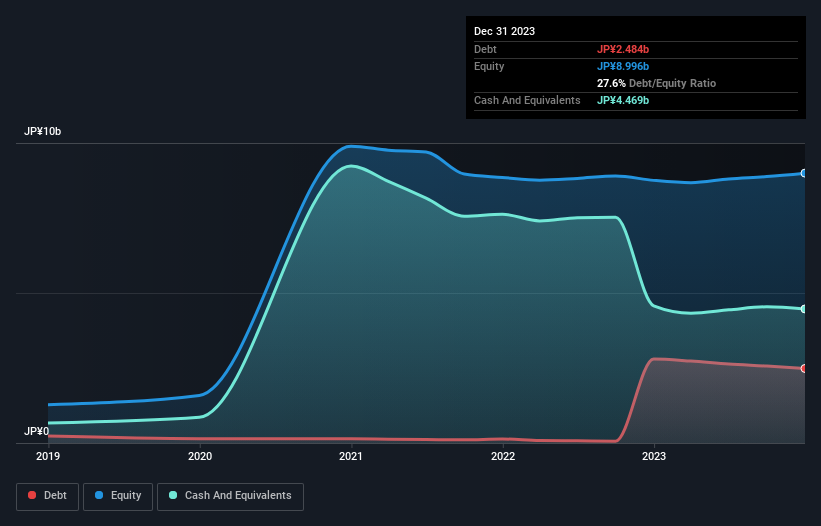
Task: Click the red Debt legend dot
Action: pyautogui.click(x=32, y=495)
